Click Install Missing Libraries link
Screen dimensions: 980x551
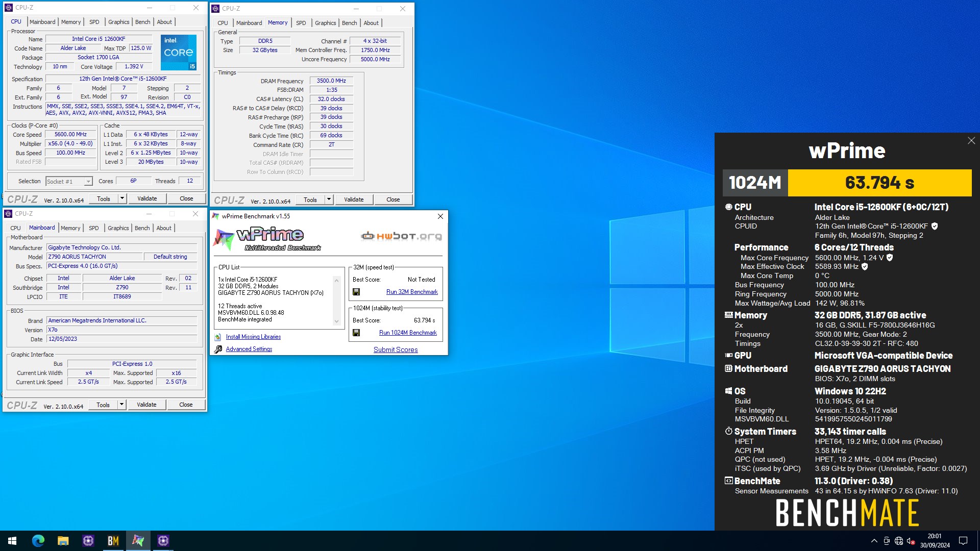point(253,337)
